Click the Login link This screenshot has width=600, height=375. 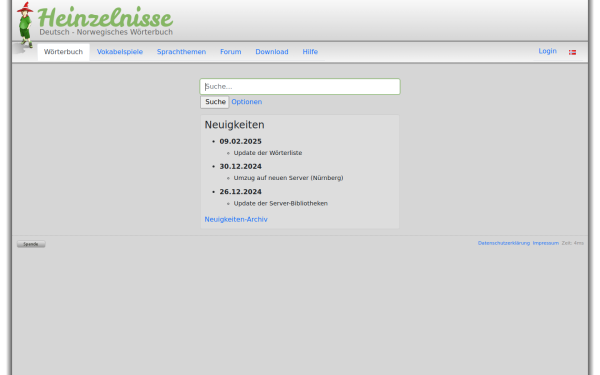coord(547,51)
